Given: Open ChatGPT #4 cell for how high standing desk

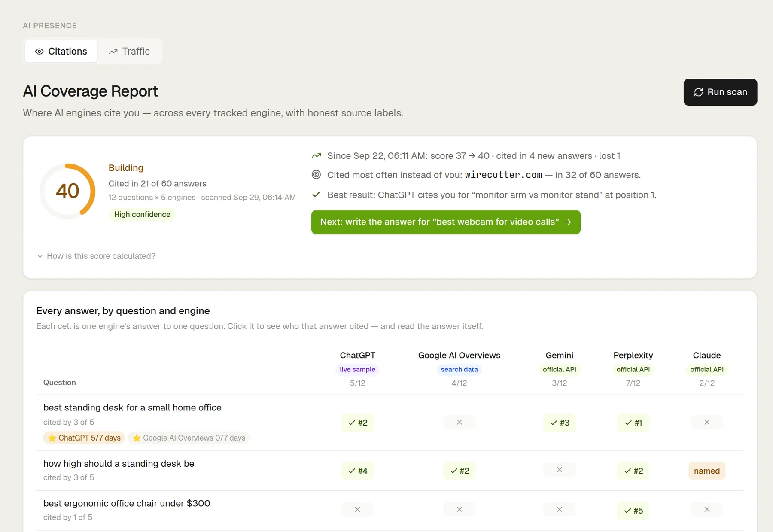Looking at the screenshot, I should pyautogui.click(x=357, y=471).
